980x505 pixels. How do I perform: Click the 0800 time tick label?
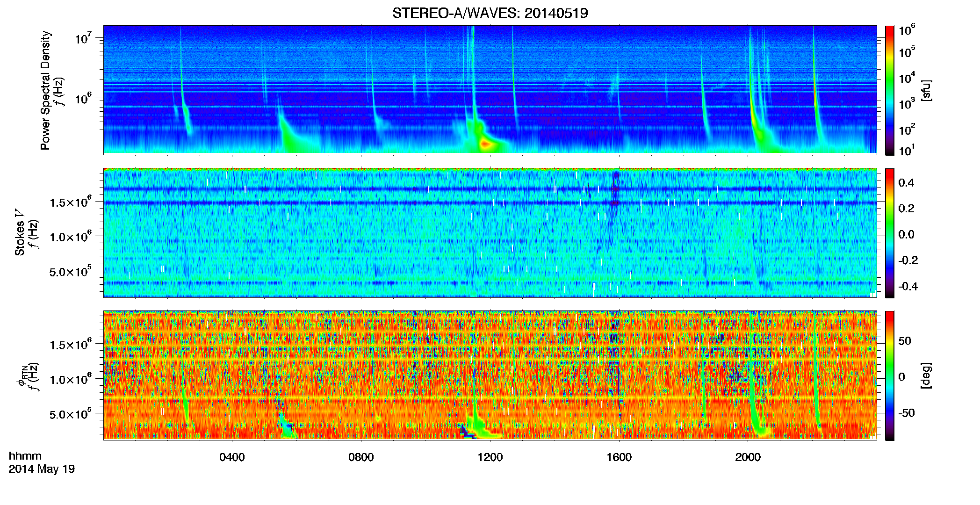(x=361, y=457)
